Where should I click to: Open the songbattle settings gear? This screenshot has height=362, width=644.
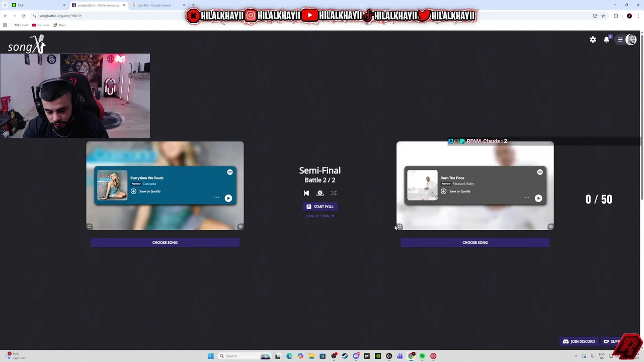pos(593,40)
